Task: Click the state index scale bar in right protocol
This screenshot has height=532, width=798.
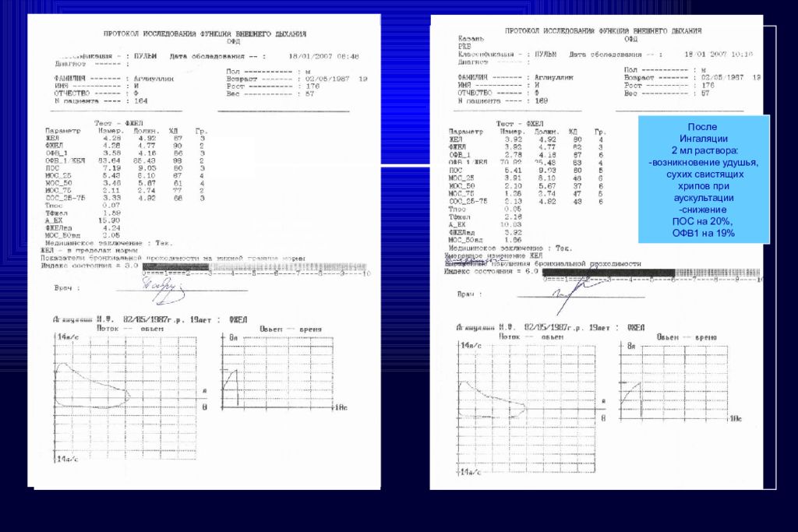Action: pos(651,273)
